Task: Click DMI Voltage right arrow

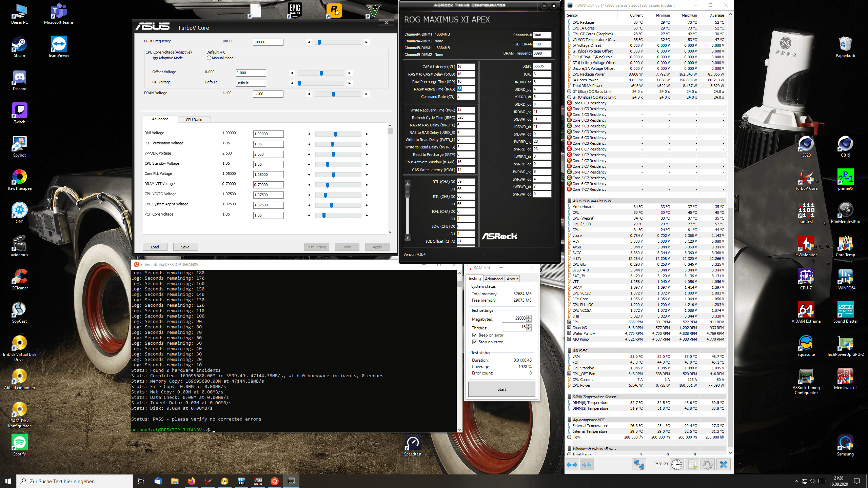Action: (x=367, y=134)
